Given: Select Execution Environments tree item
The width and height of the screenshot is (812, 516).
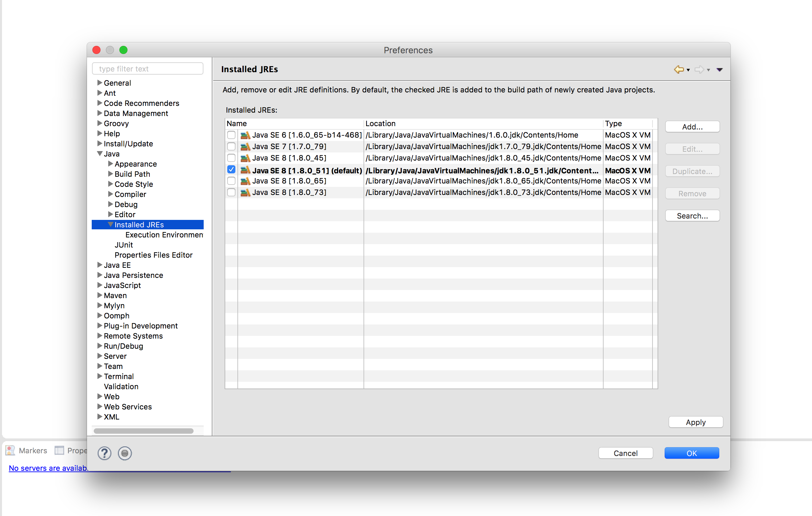Looking at the screenshot, I should 164,235.
